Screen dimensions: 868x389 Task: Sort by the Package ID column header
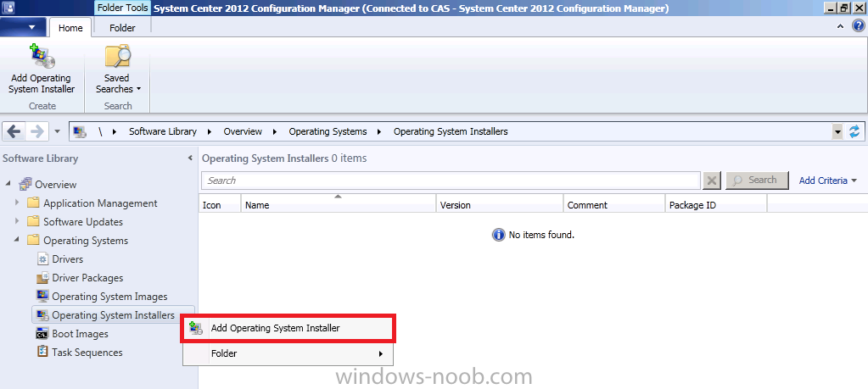716,203
